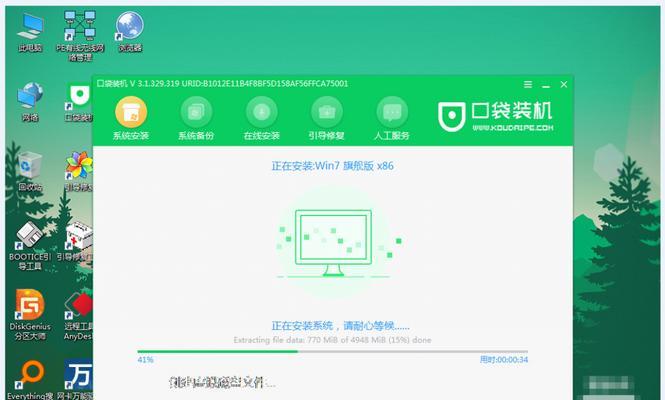The image size is (665, 400).
Task: Click the Extracting file data status line
Action: pyautogui.click(x=332, y=340)
